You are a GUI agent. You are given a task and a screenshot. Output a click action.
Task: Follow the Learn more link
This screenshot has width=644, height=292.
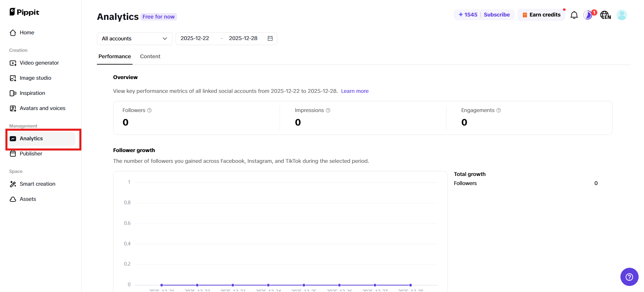355,91
